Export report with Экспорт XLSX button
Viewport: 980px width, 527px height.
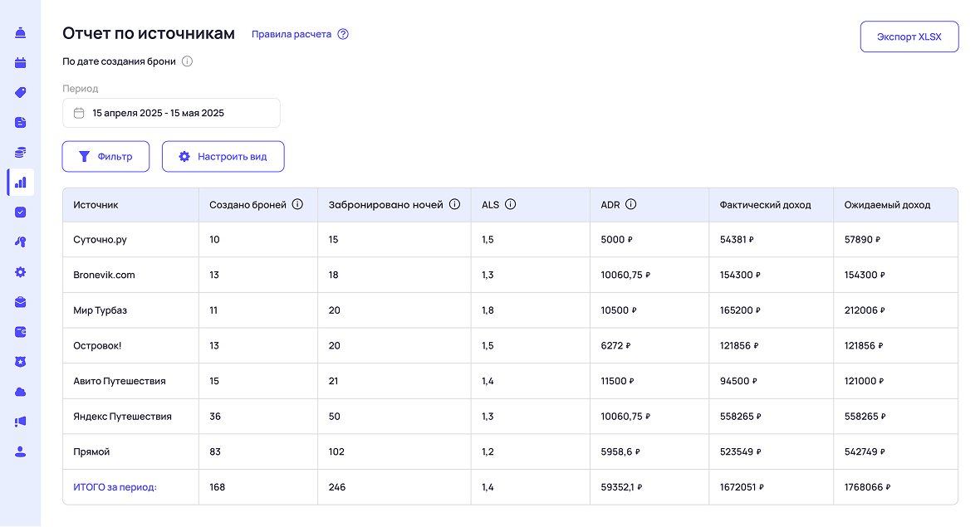point(909,37)
